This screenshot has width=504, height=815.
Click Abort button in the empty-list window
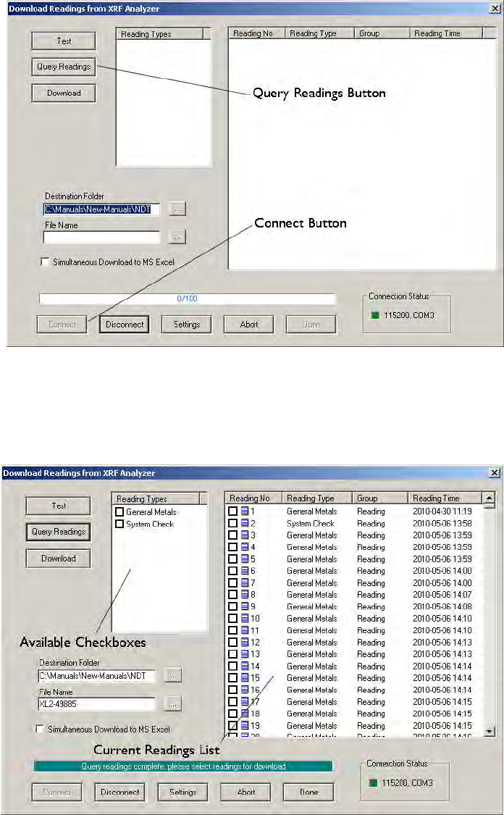(249, 325)
